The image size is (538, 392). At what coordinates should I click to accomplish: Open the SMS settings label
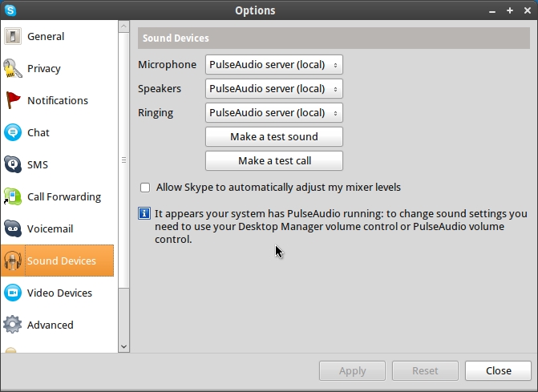(x=38, y=164)
